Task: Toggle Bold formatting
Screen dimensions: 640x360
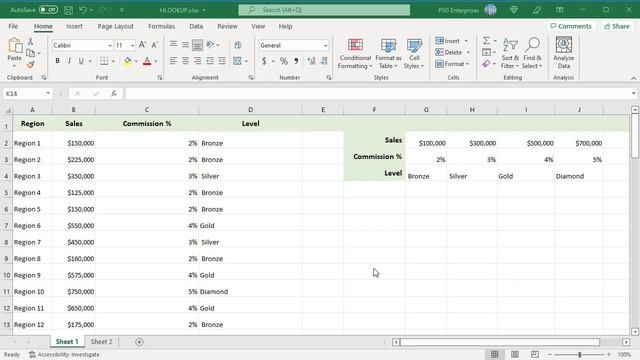Action: (x=58, y=61)
